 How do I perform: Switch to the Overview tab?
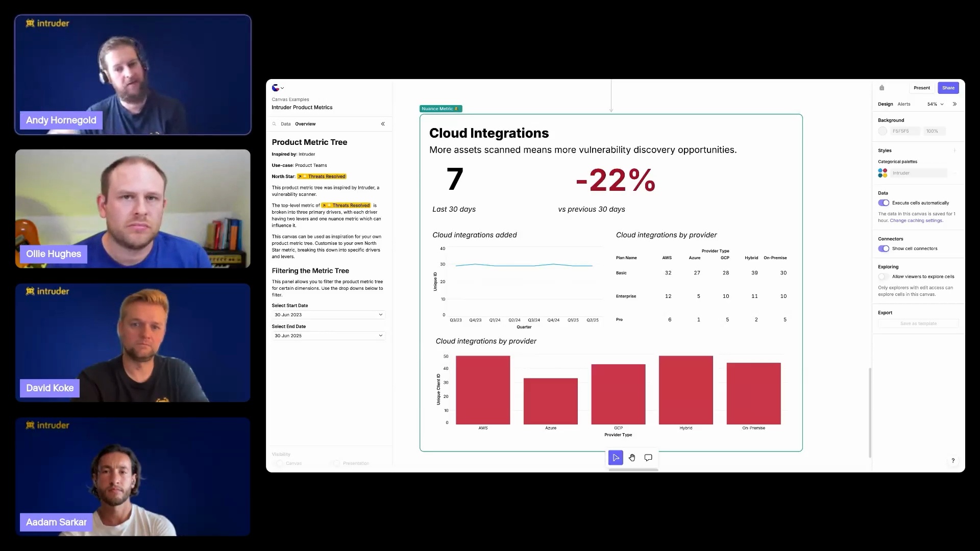coord(305,124)
